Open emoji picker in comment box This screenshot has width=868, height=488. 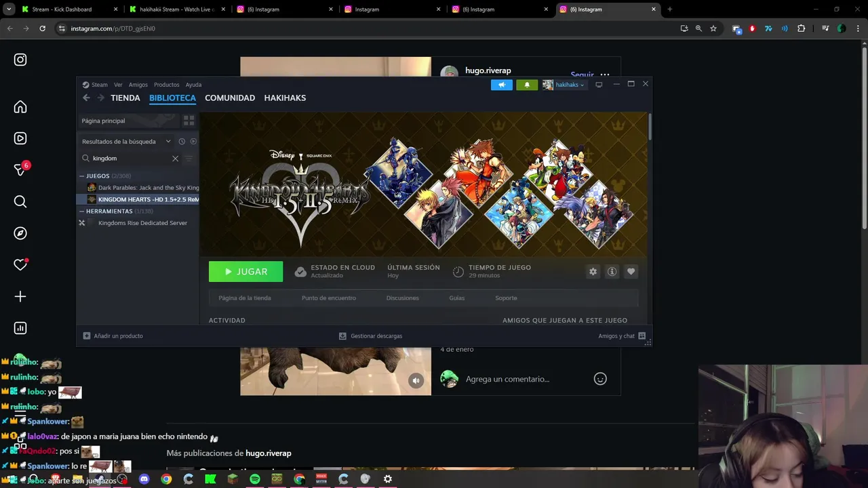(600, 379)
